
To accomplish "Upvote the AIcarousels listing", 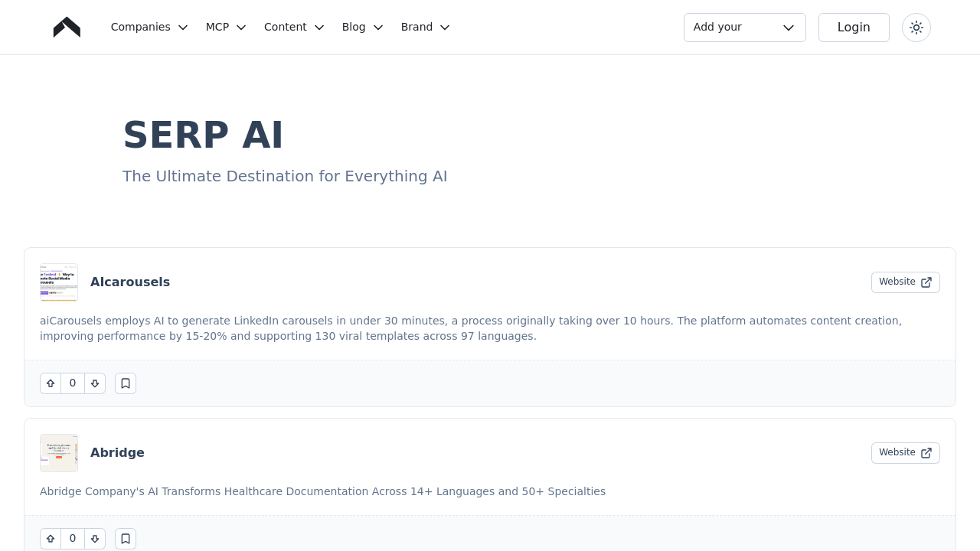I will tap(50, 383).
